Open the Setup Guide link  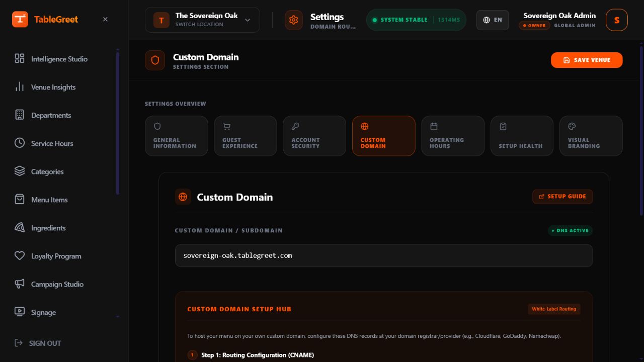coord(562,197)
